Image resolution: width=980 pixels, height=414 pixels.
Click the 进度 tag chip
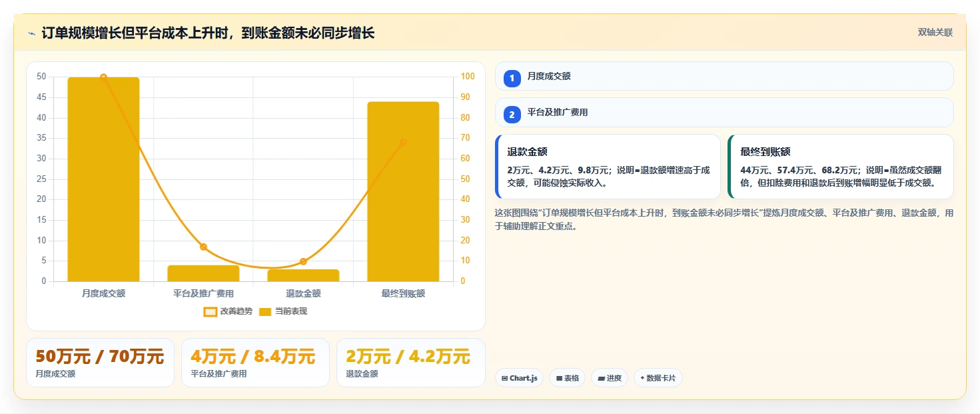click(610, 378)
